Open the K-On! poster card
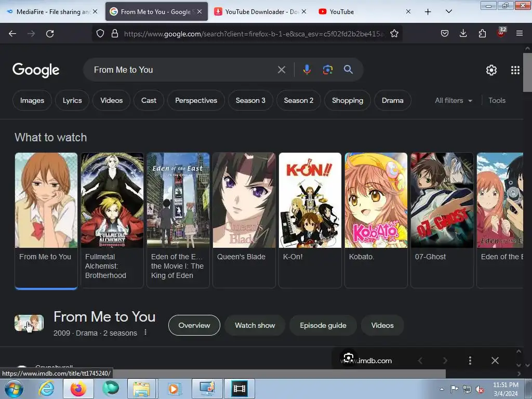 tap(310, 220)
